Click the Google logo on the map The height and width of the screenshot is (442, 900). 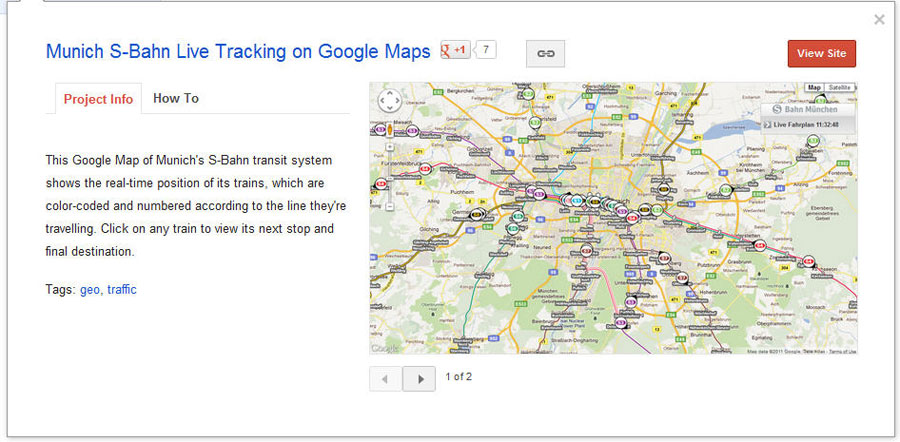pyautogui.click(x=384, y=348)
